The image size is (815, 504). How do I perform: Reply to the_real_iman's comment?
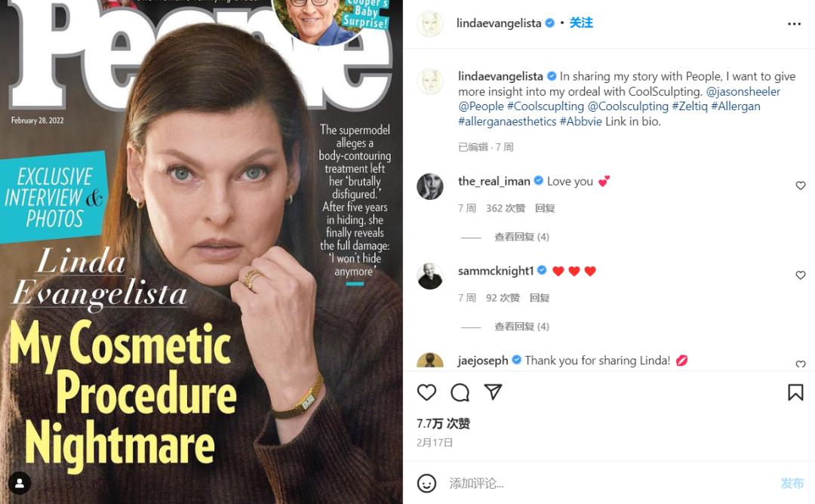pos(545,208)
